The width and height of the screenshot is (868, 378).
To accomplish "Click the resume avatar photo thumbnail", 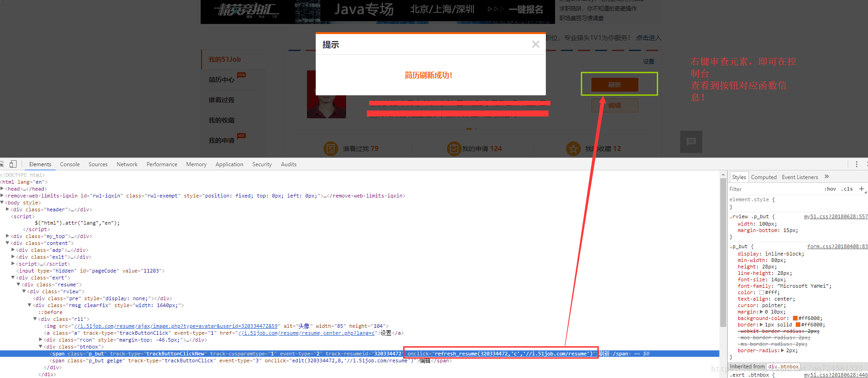I will (x=326, y=94).
